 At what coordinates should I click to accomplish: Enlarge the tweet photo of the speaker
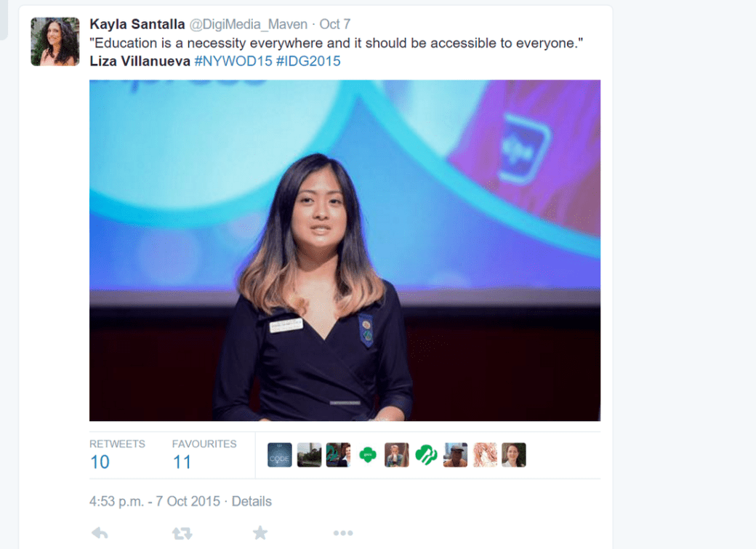[345, 250]
